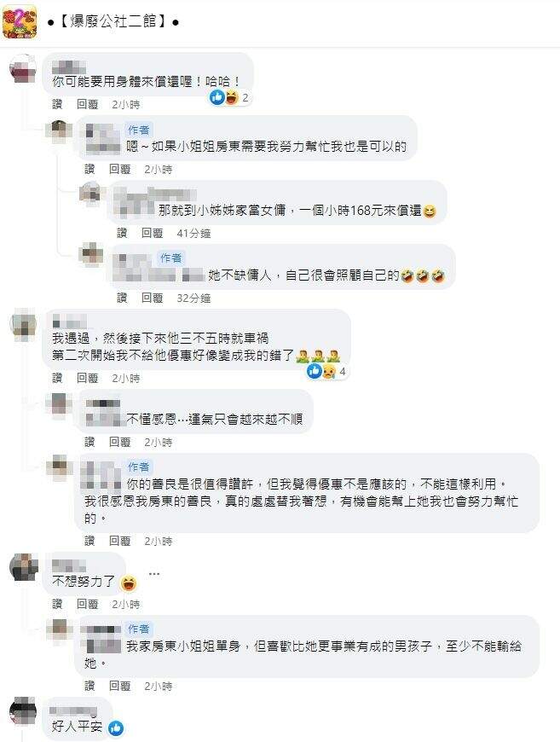Screen dimensions: 560x742
Task: View reactions count on 我遇過 car accident comment
Action: [x=326, y=372]
